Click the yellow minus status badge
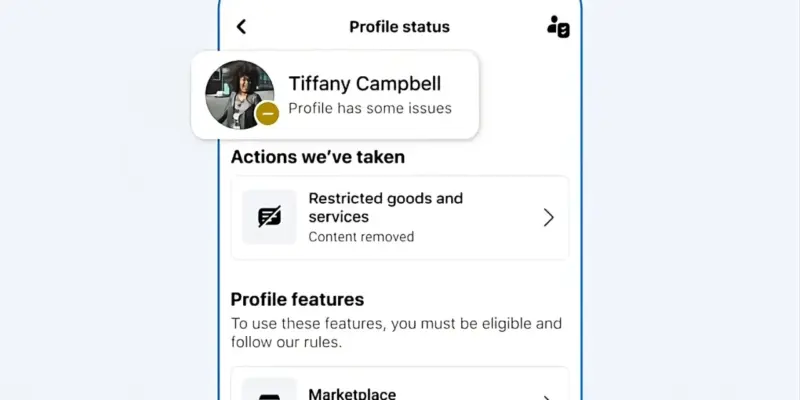800x400 pixels. 267,114
